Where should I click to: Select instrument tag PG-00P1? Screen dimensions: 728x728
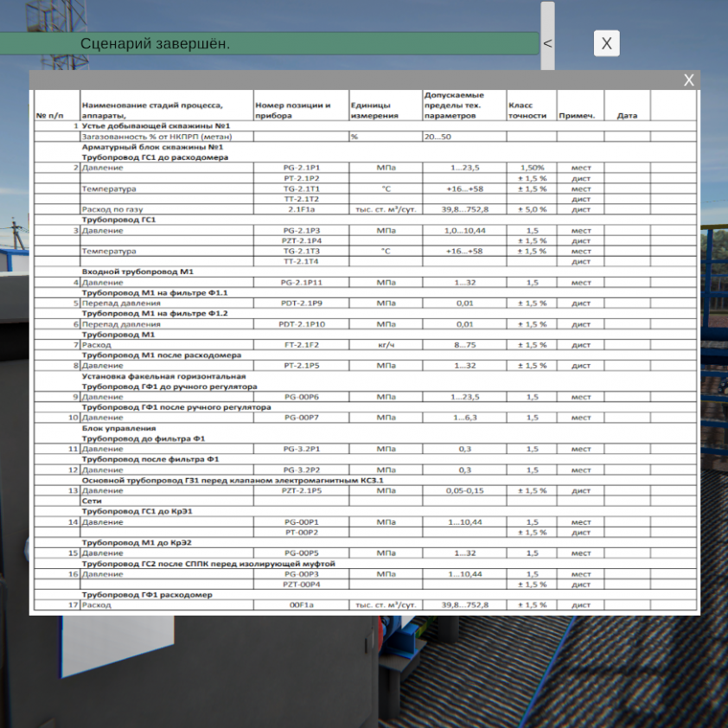pos(302,522)
